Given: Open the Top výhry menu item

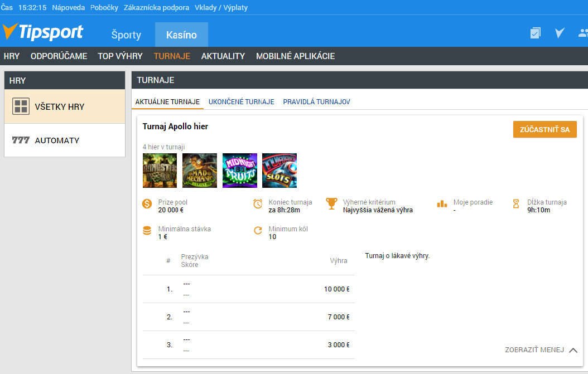Looking at the screenshot, I should (x=121, y=56).
